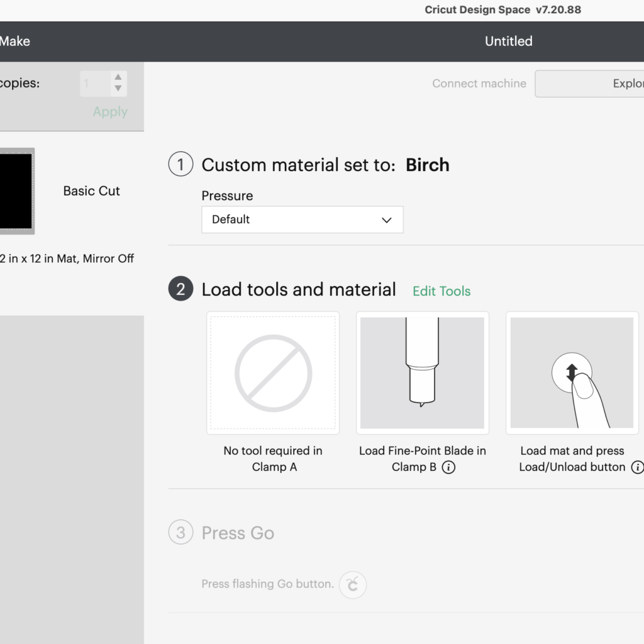Click the Load tools and material heading

point(299,289)
